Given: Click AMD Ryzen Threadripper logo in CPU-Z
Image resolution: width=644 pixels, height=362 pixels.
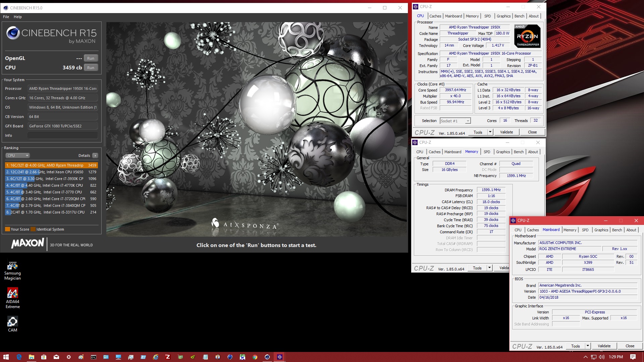Looking at the screenshot, I should click(x=528, y=36).
